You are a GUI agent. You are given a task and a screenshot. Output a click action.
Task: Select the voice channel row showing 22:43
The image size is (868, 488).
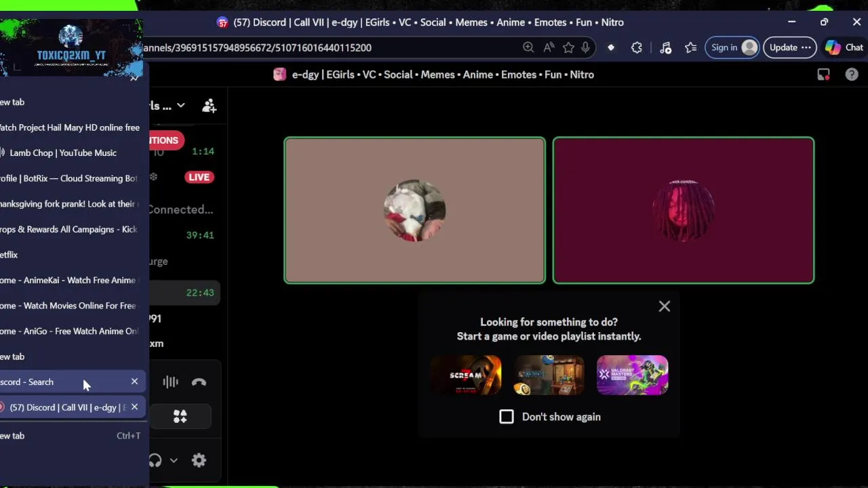click(x=184, y=293)
